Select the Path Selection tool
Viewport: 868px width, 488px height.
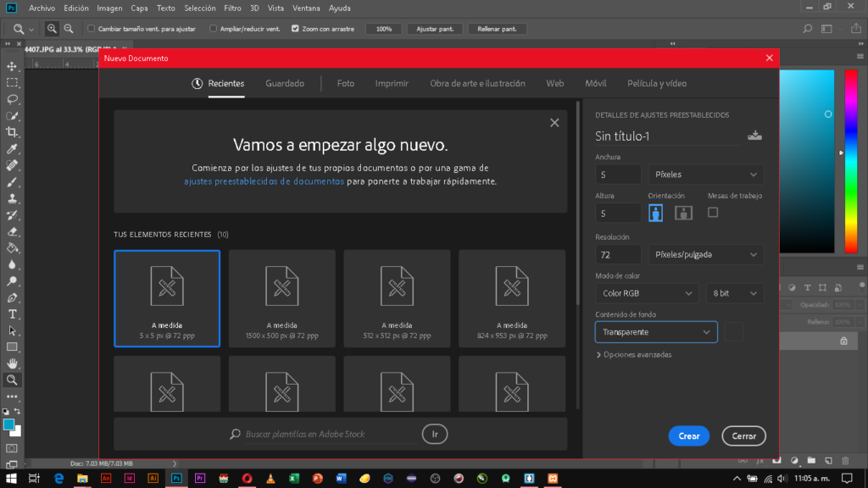12,331
